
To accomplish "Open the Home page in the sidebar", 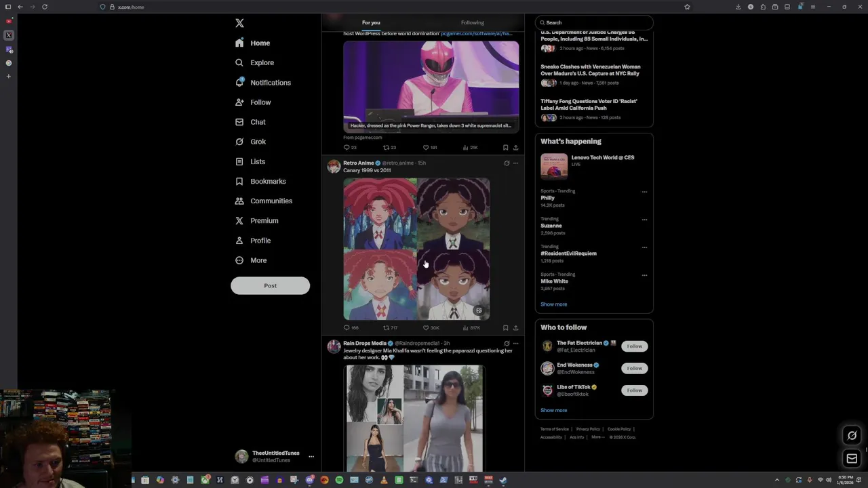I will [252, 43].
